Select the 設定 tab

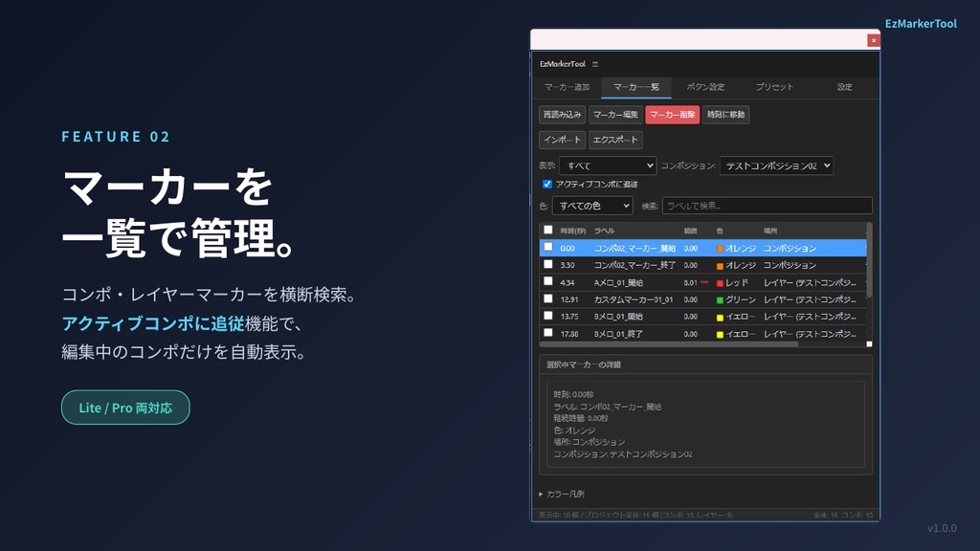[845, 87]
